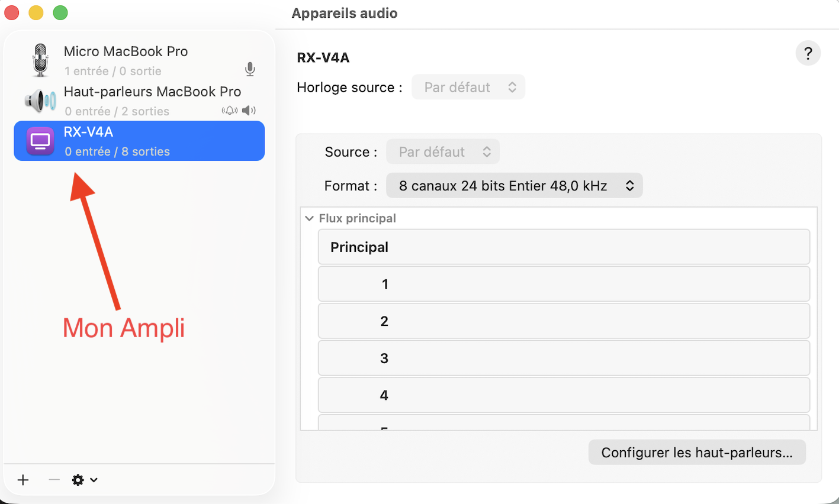Click the Principal channel row
Screen dimensions: 839x504
[x=563, y=247]
